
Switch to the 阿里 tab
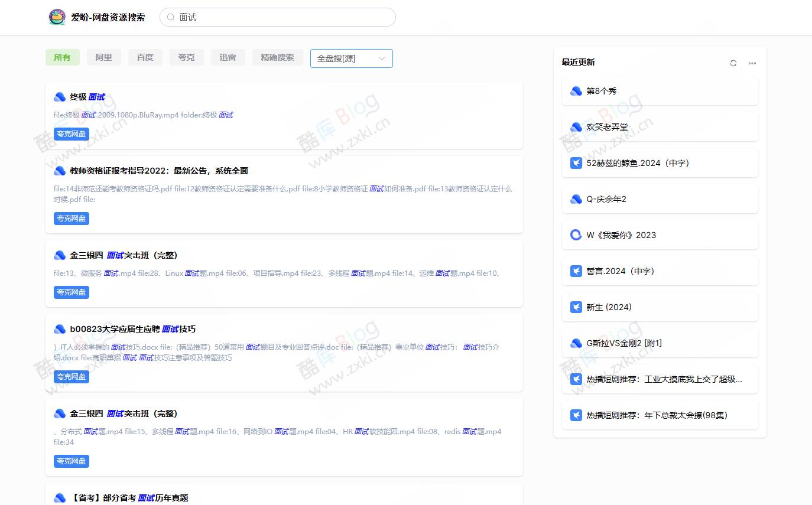tap(103, 57)
